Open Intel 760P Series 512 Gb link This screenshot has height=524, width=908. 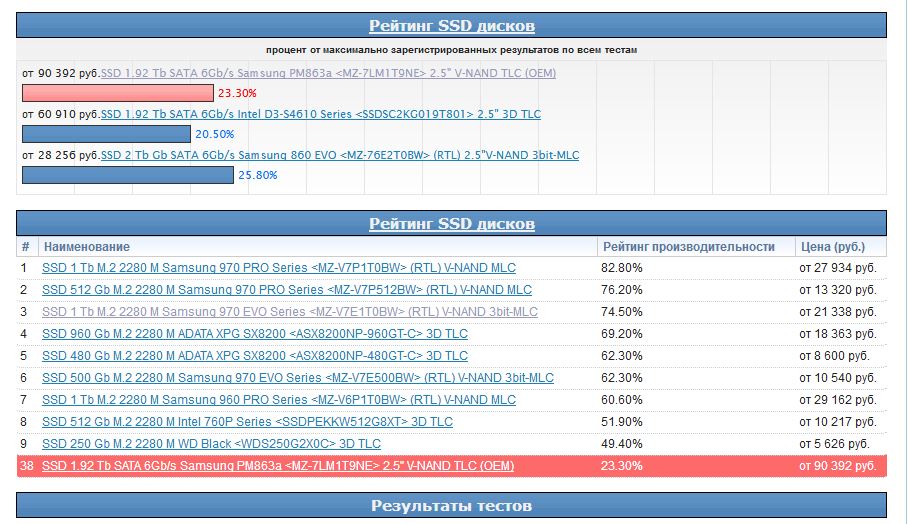tap(247, 422)
